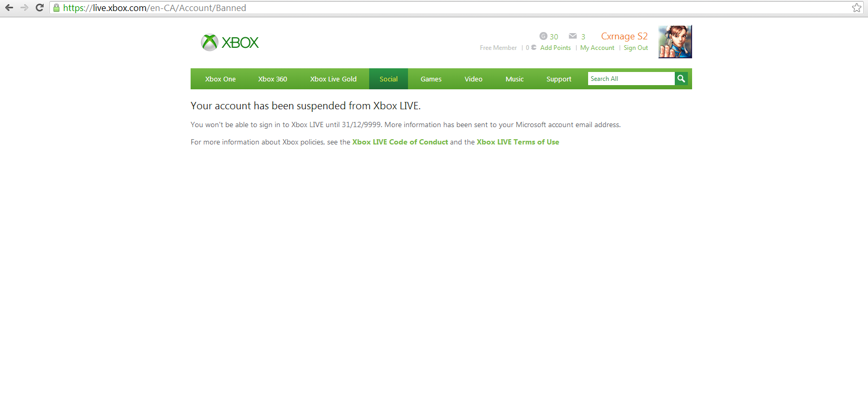
Task: Open the Games navigation tab
Action: 431,79
